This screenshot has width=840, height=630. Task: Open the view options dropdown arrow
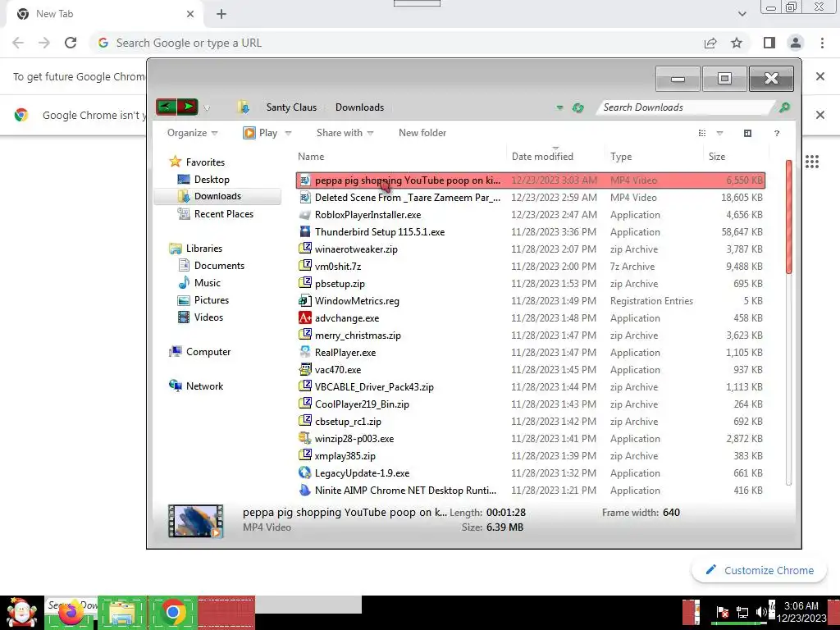pos(719,133)
